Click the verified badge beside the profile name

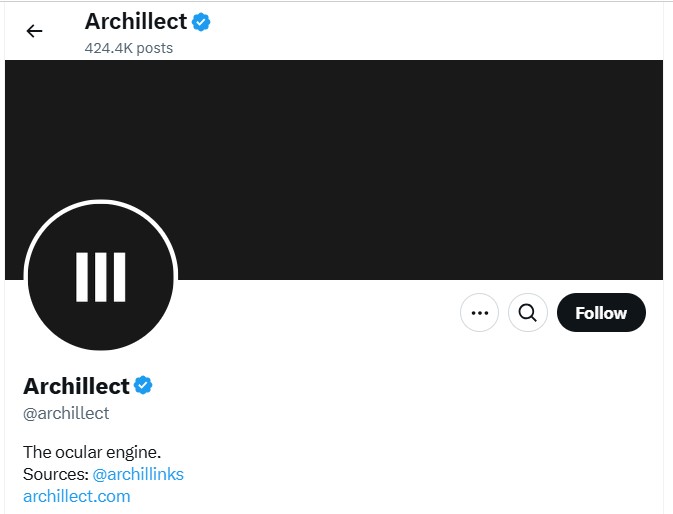[143, 386]
